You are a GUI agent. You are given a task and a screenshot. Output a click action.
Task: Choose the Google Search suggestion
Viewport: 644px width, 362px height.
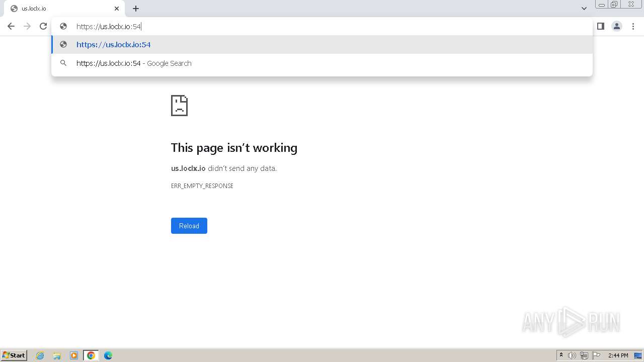click(x=322, y=63)
